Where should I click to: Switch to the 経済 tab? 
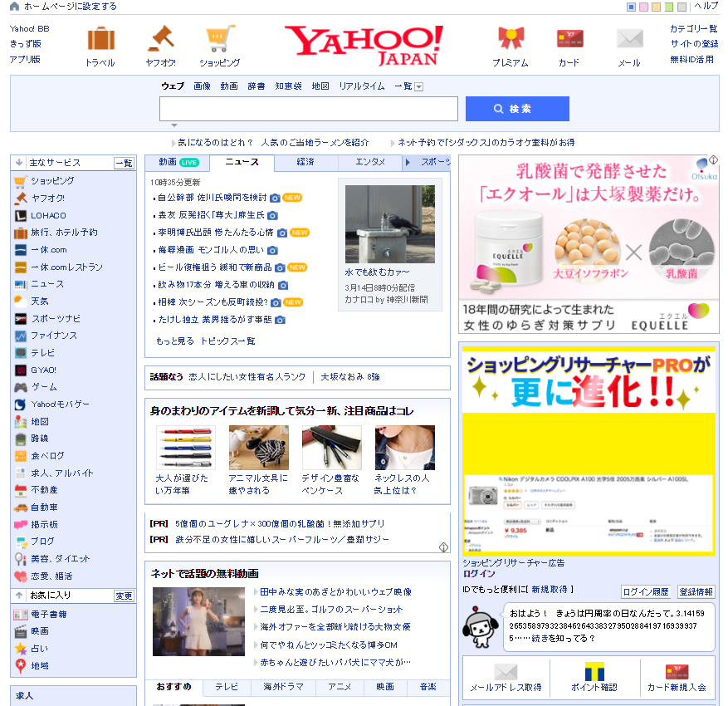tap(305, 162)
